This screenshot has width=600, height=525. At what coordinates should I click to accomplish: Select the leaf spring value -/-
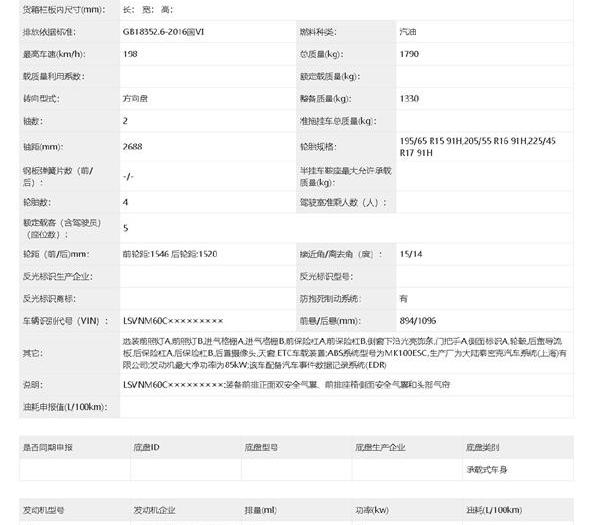coord(128,176)
